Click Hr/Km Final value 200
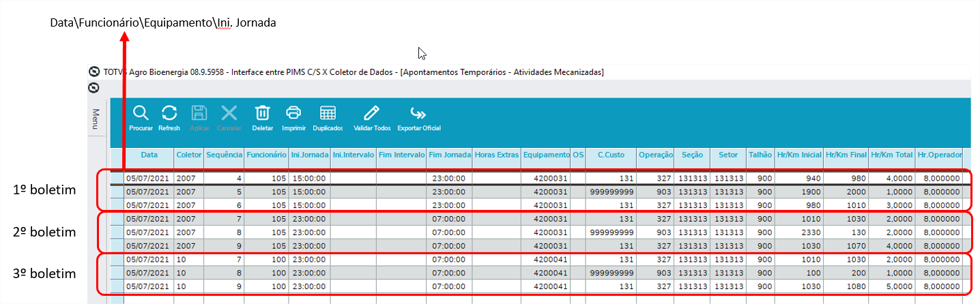980x304 pixels. coord(846,273)
